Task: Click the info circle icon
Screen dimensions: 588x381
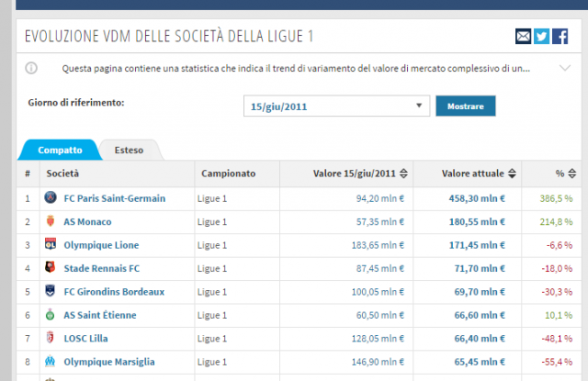Action: (x=31, y=68)
